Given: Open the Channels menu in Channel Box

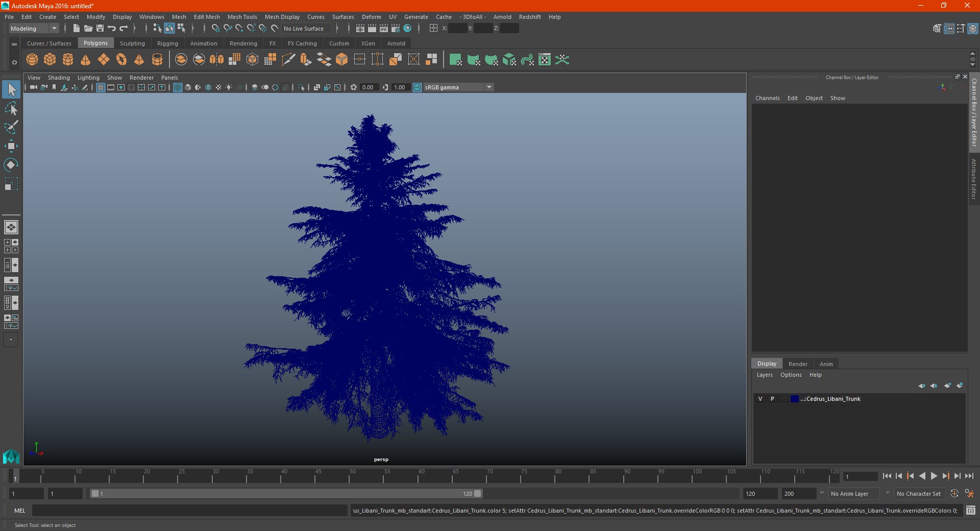Looking at the screenshot, I should pos(768,98).
